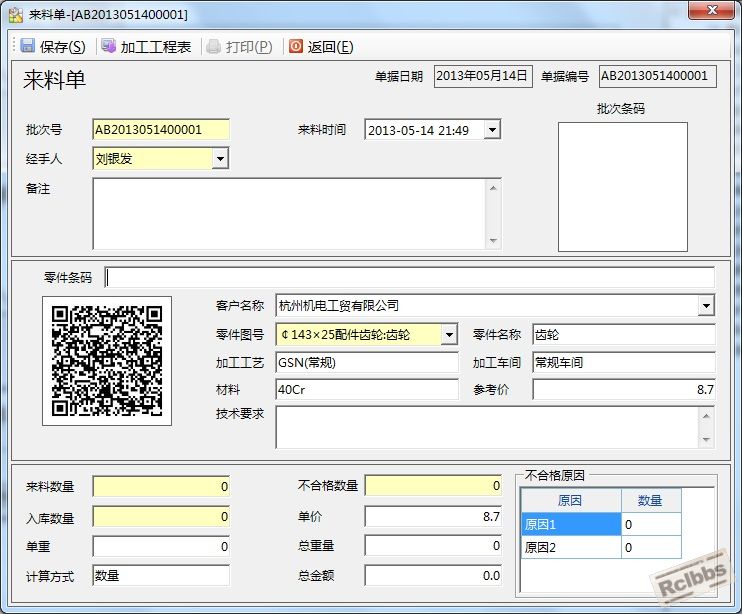
Task: Expand the 经手人 dropdown
Action: pyautogui.click(x=220, y=159)
